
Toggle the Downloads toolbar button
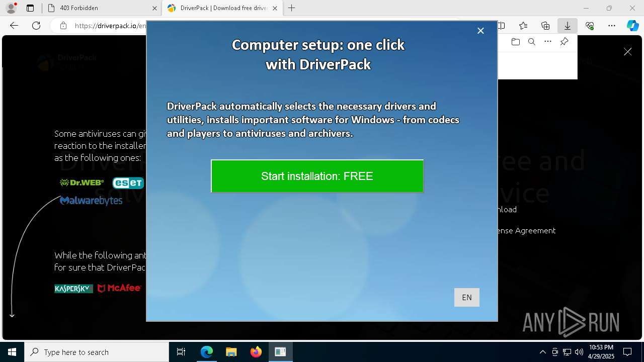point(568,26)
